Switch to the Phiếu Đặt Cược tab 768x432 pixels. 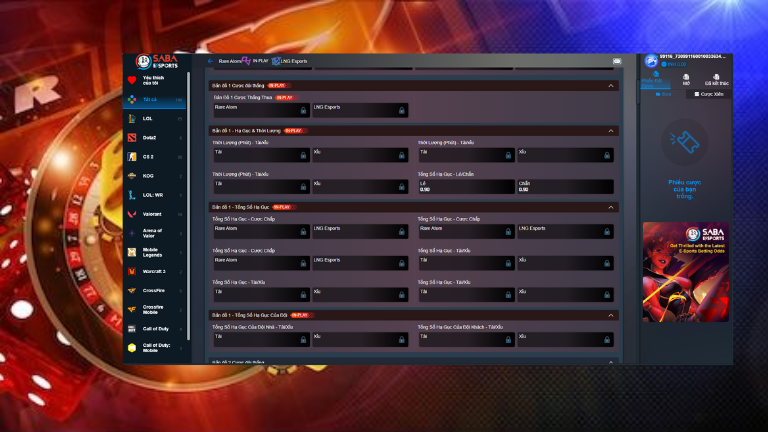655,80
